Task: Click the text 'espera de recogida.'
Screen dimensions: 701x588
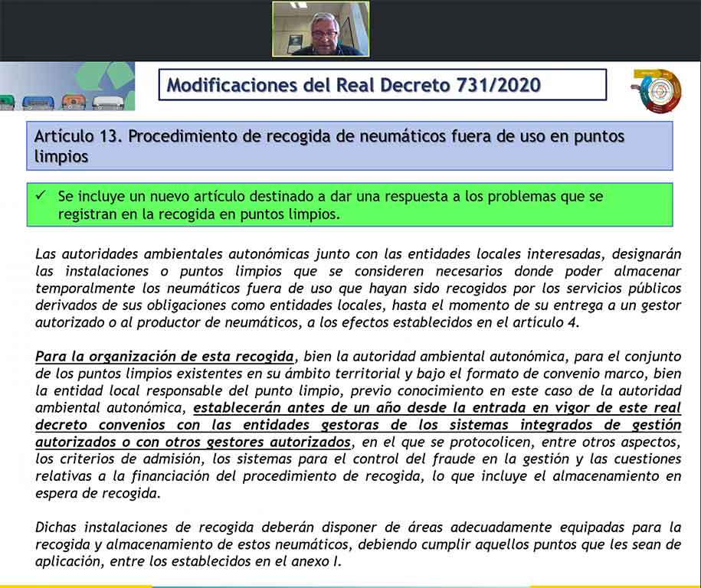Action: [x=97, y=494]
